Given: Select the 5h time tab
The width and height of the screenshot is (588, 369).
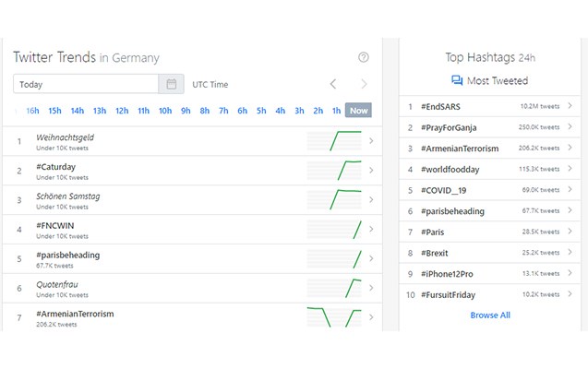Looking at the screenshot, I should 261,111.
